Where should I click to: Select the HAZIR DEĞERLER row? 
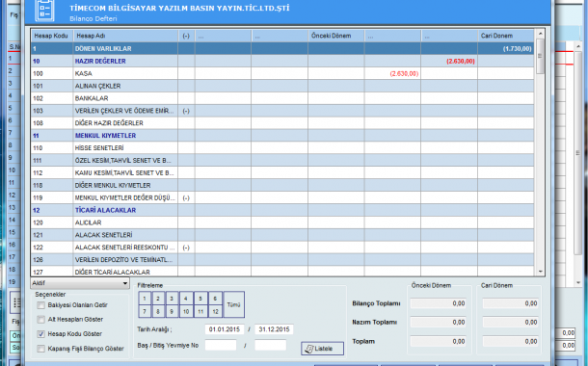pyautogui.click(x=282, y=61)
